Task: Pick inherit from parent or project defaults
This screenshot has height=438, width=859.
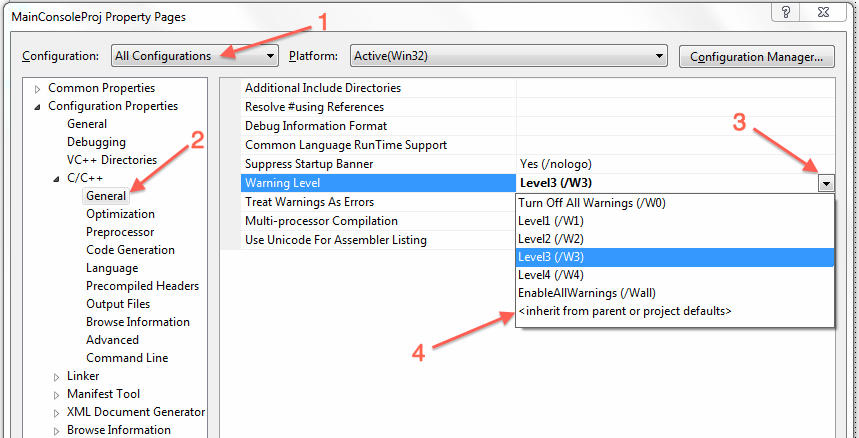Action: coord(624,311)
